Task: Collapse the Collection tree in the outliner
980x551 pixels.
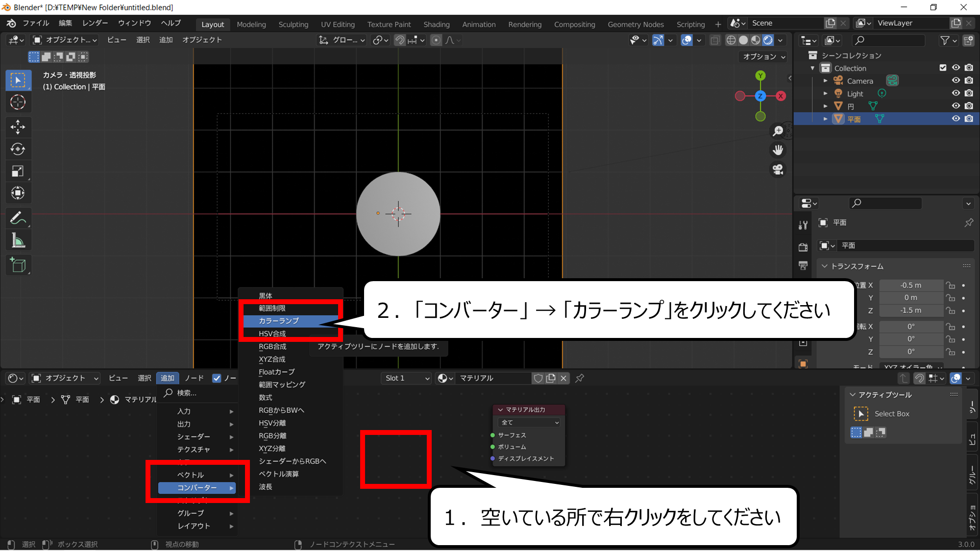Action: coord(812,68)
